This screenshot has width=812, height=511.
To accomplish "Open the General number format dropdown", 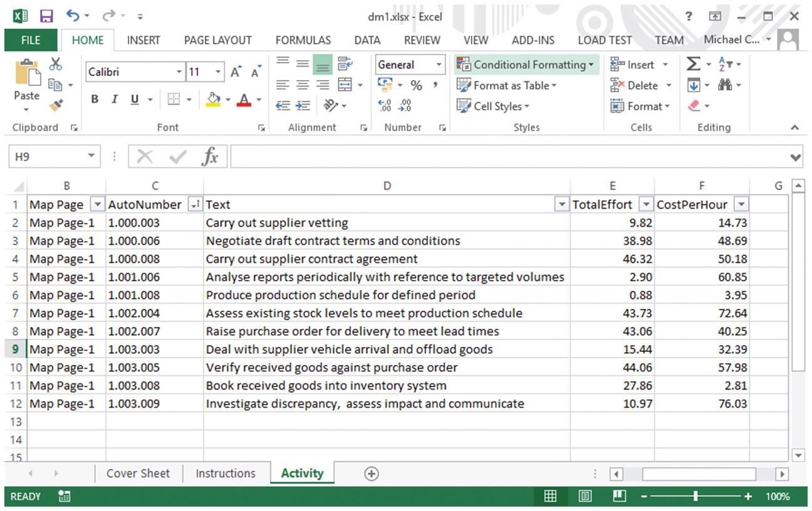I will (x=439, y=65).
